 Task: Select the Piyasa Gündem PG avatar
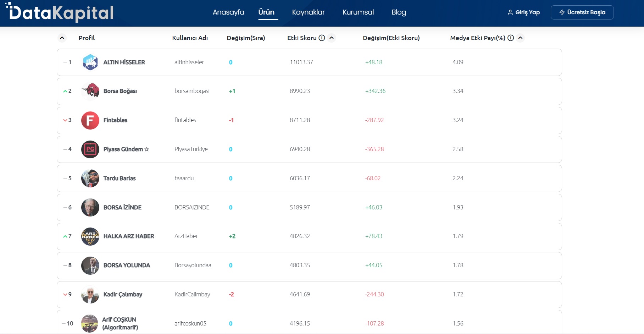click(90, 149)
